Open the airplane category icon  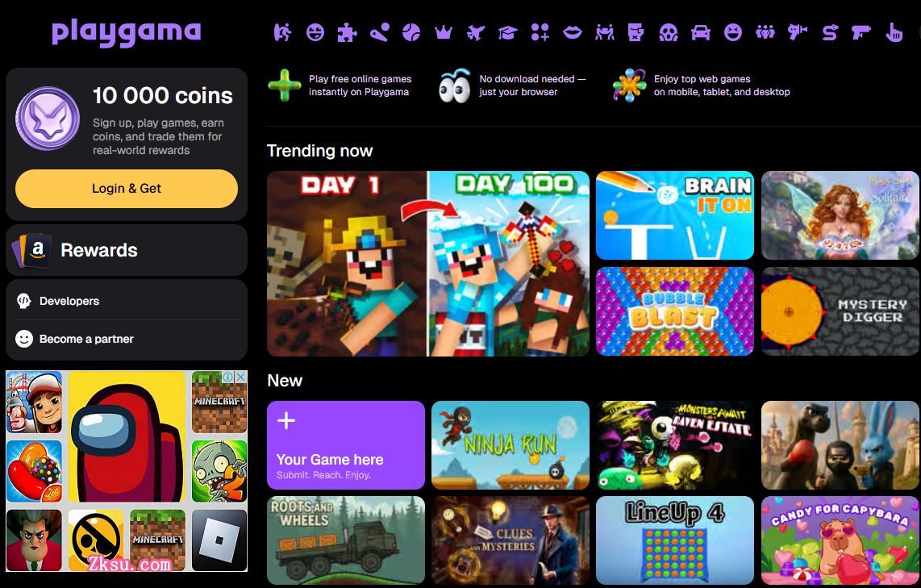(476, 32)
